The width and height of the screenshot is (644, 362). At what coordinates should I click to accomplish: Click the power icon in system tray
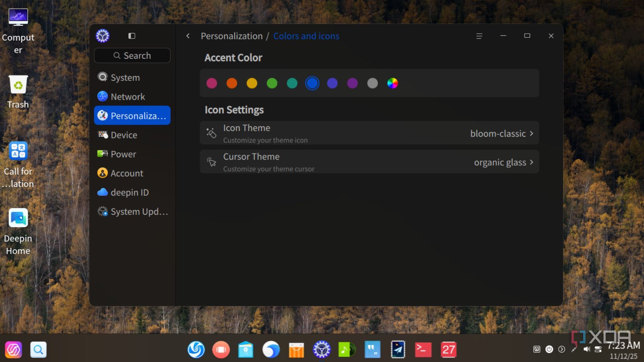click(549, 349)
